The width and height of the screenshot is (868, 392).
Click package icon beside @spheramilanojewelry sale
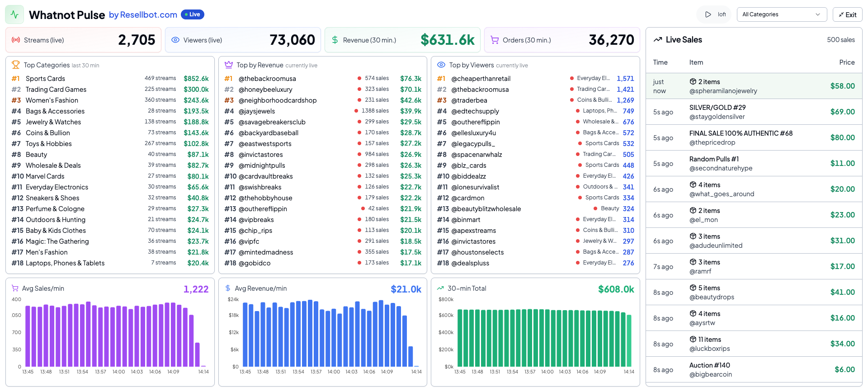pos(693,81)
